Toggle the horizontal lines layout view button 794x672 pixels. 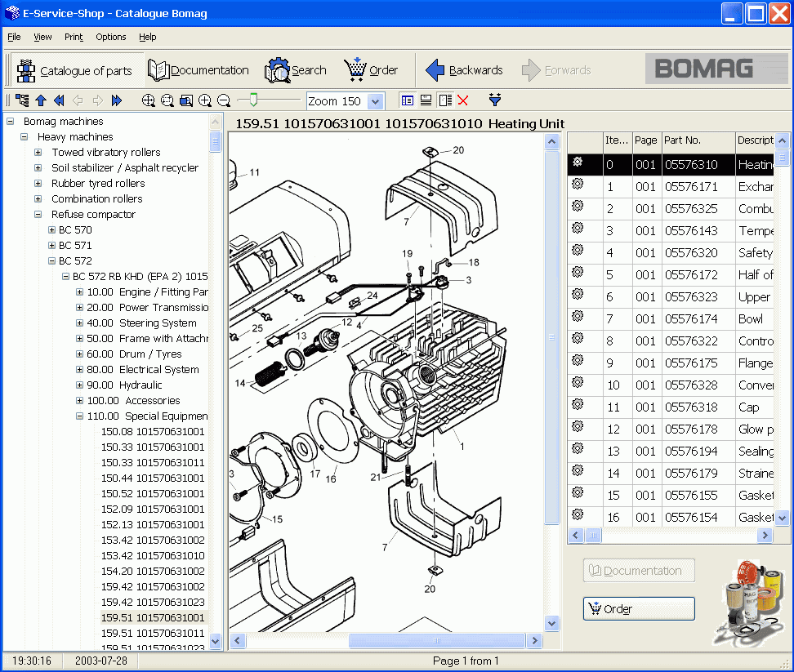pos(426,100)
